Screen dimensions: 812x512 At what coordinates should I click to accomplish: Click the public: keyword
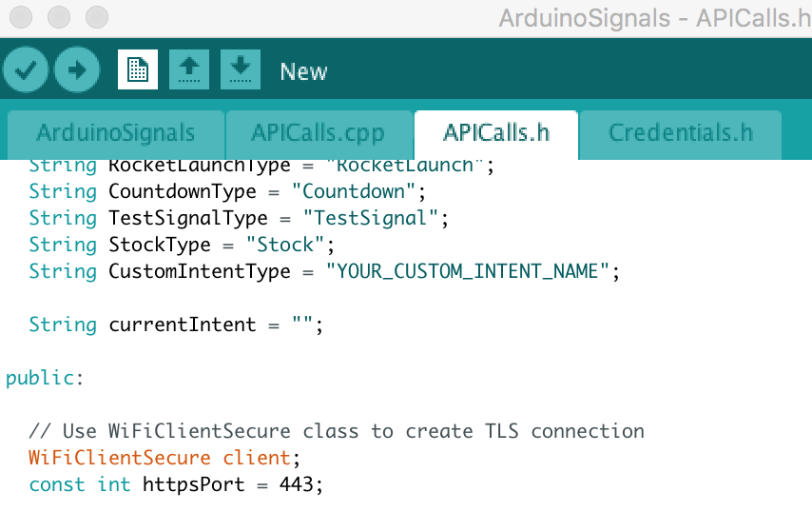click(45, 379)
